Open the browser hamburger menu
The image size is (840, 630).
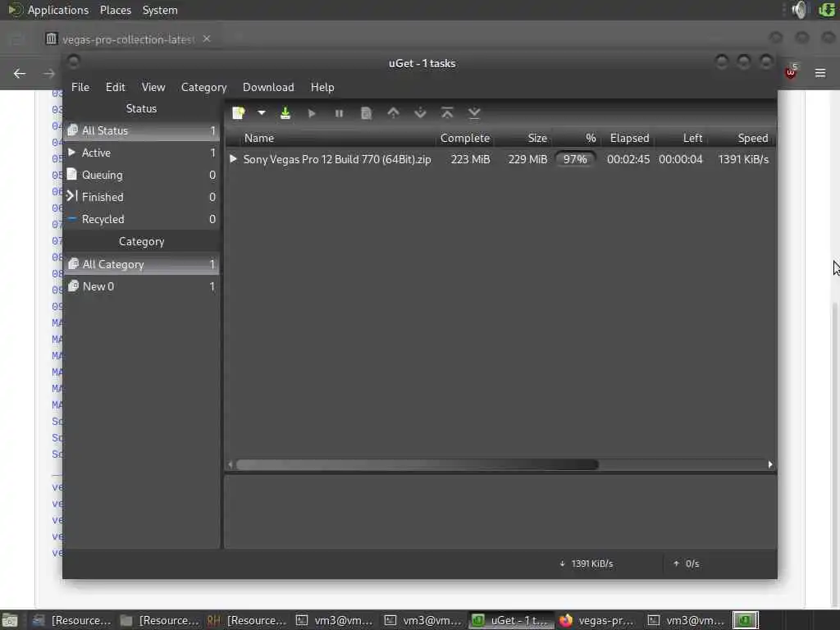(820, 73)
